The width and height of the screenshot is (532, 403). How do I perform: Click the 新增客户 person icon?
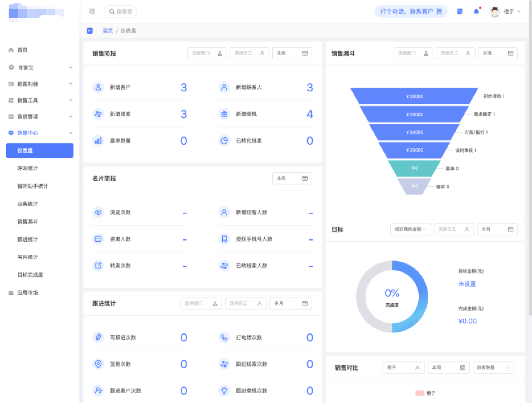98,87
